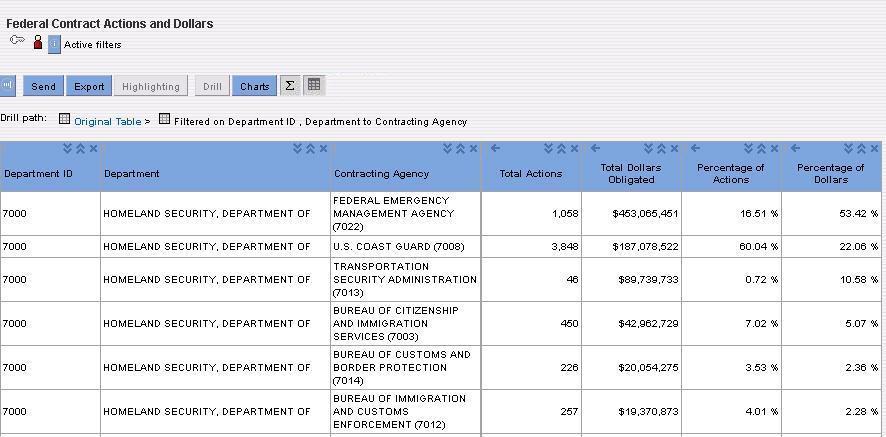Remove the Contracting Agency column with its X
The image size is (886, 437).
(474, 149)
